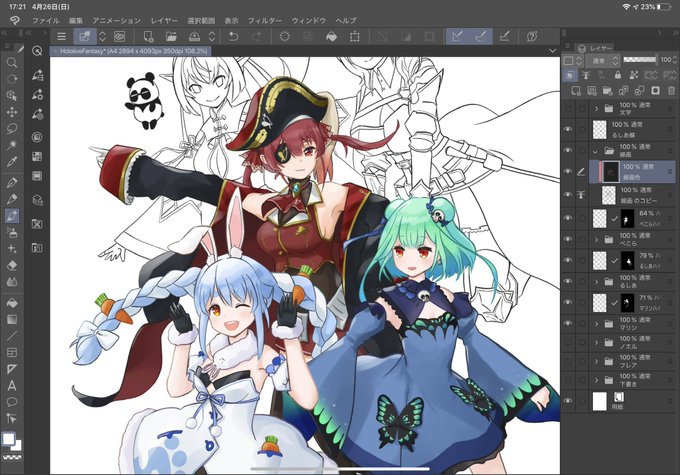Open the アニメーション menu
680x475 pixels.
(116, 20)
